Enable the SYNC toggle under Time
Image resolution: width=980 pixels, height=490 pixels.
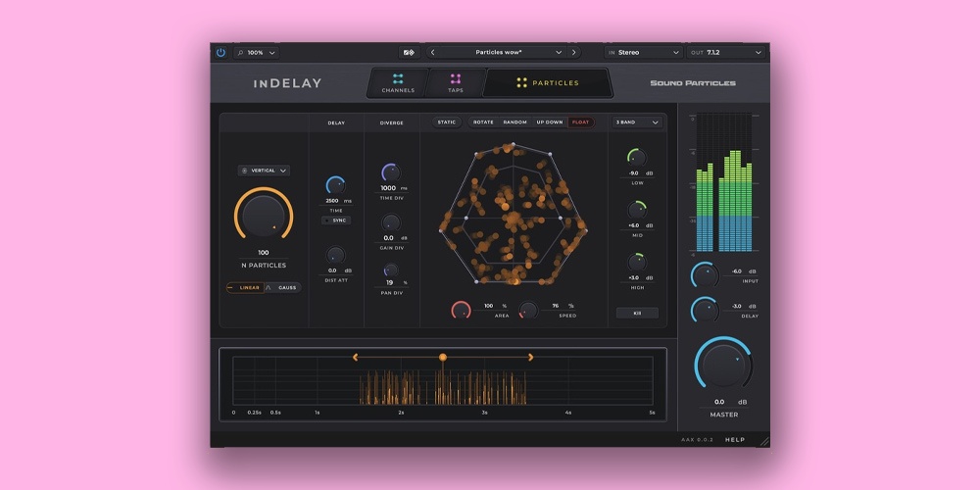pos(336,220)
